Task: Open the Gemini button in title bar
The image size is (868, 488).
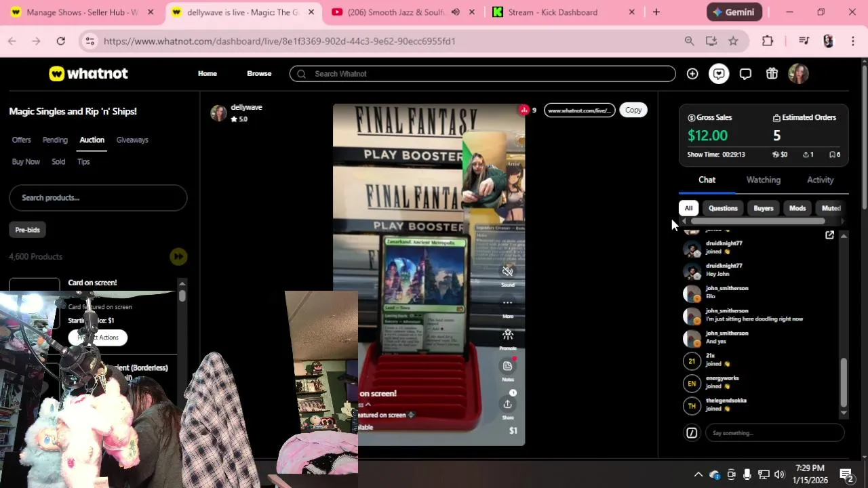Action: click(x=734, y=12)
